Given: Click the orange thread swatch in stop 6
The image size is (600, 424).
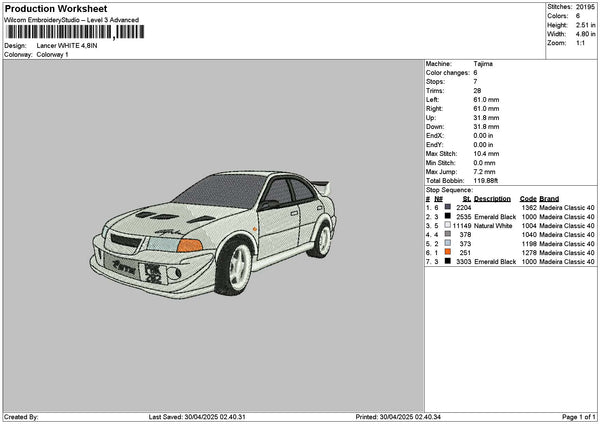Looking at the screenshot, I should pyautogui.click(x=447, y=252).
